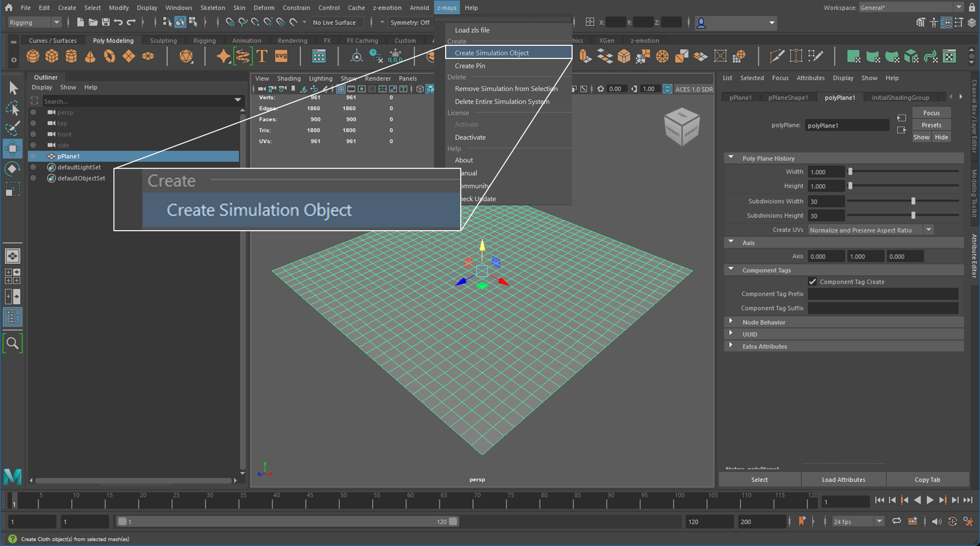The width and height of the screenshot is (980, 546).
Task: Click the Width slider handle
Action: [x=851, y=172]
